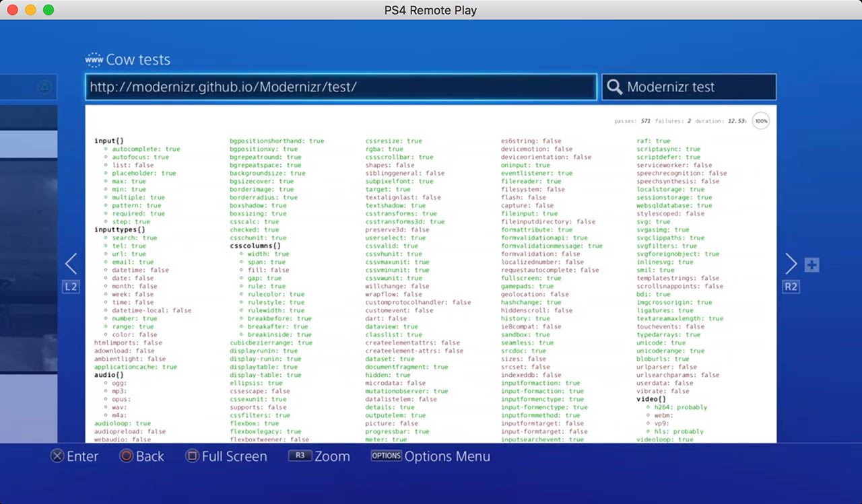Image resolution: width=862 pixels, height=504 pixels.
Task: Click 'datetime-local: false' entry
Action: 152,311
